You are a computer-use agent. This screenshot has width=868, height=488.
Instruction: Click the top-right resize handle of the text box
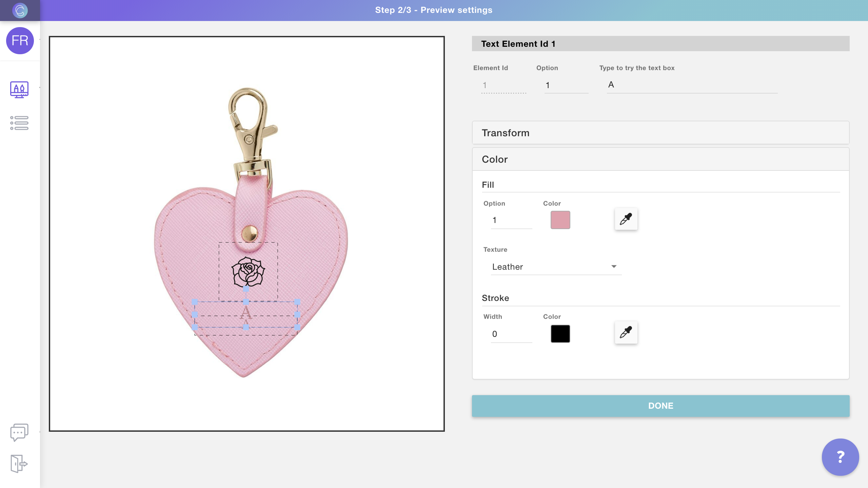coord(297,302)
